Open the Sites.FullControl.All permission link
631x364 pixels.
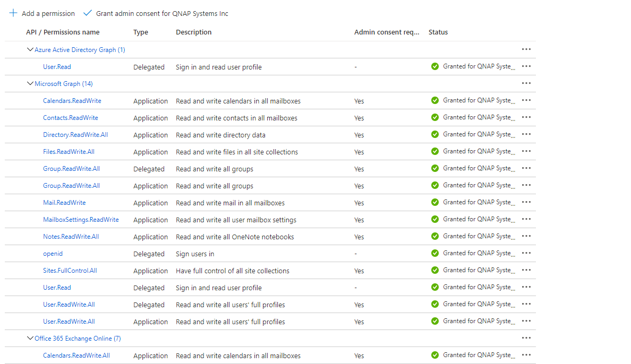[70, 271]
